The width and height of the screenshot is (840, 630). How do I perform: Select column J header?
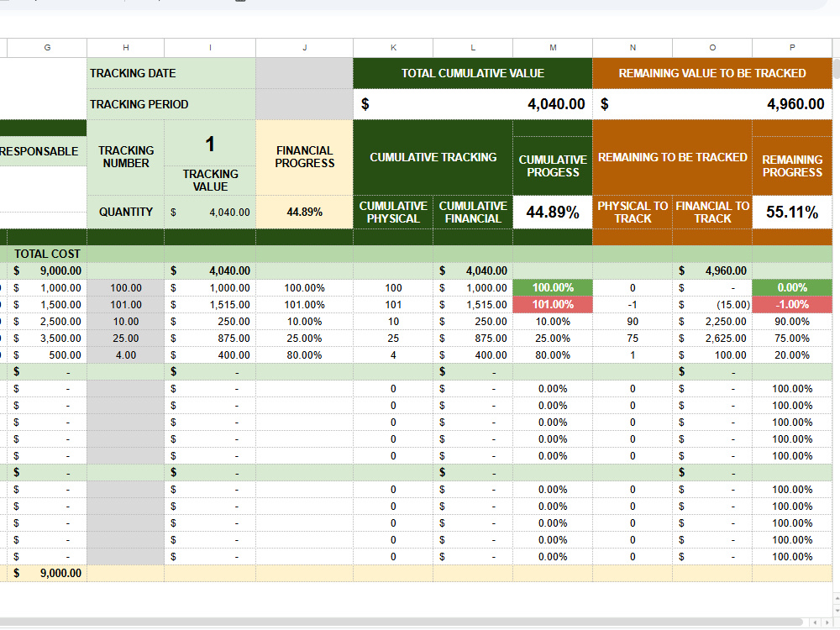(x=304, y=48)
